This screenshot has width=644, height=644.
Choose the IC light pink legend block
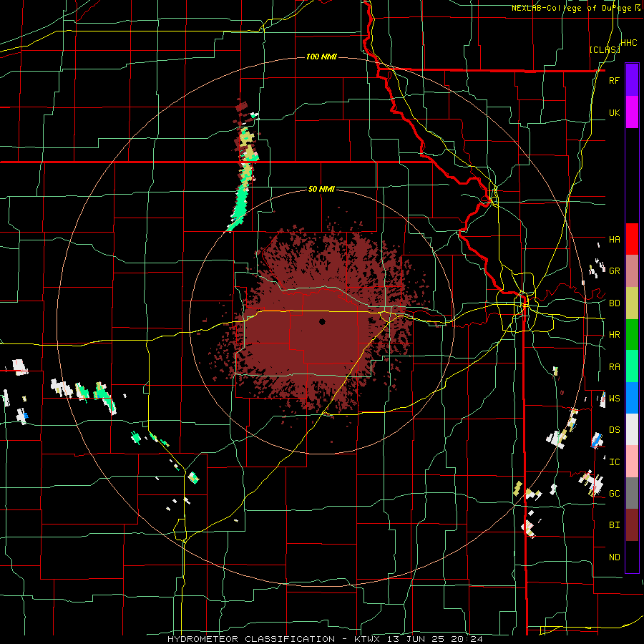(632, 462)
